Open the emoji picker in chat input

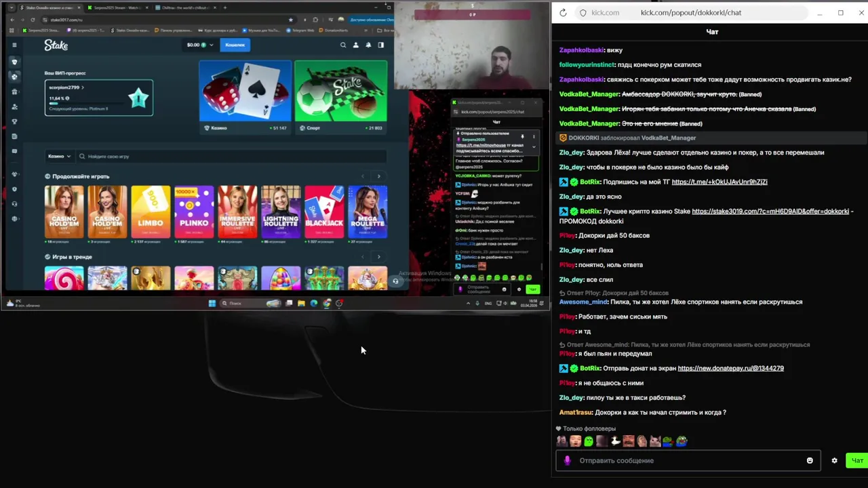810,461
